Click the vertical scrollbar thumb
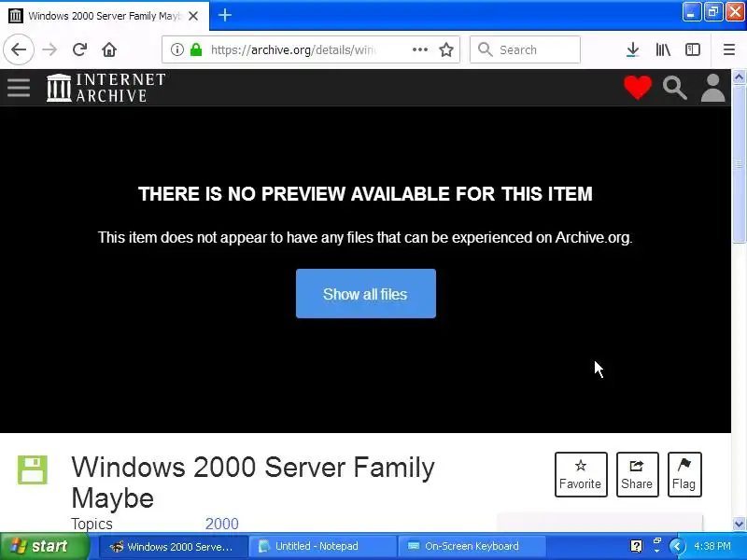Screen dimensions: 747x560 (739, 164)
